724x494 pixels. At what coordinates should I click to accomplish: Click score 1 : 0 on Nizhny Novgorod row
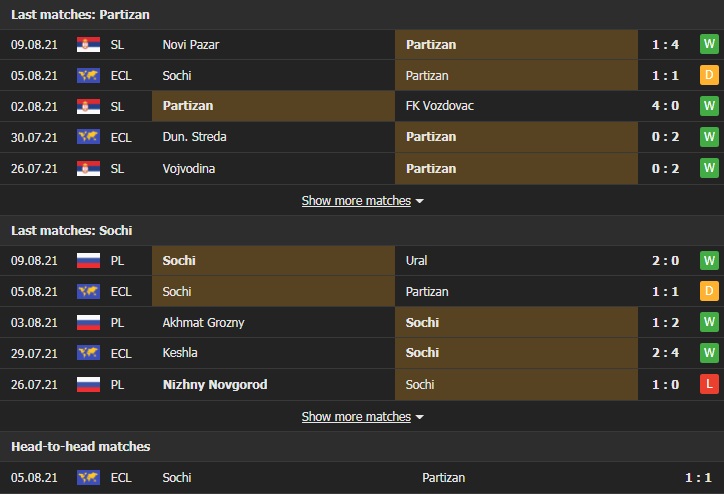click(665, 384)
